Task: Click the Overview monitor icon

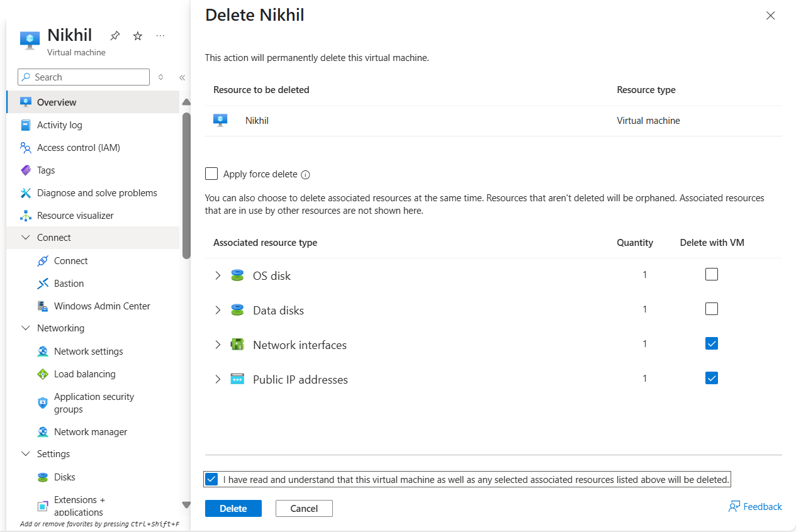Action: [x=26, y=103]
